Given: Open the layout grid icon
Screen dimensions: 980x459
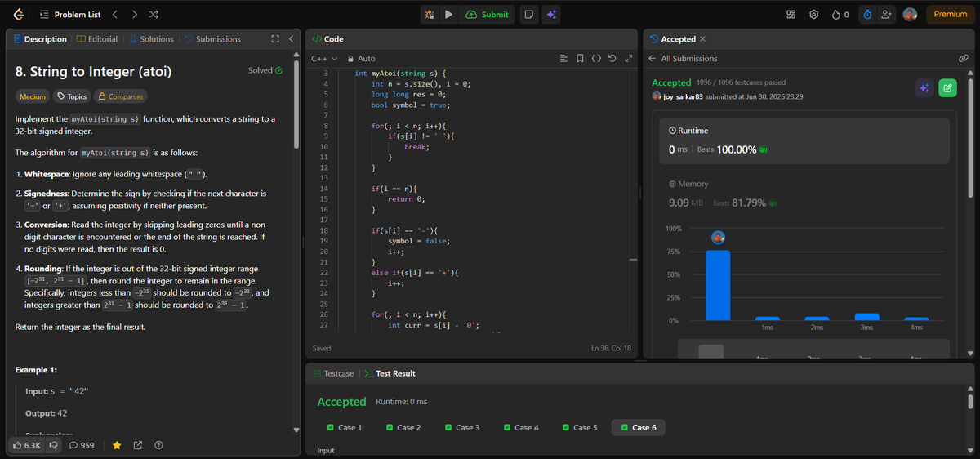Looking at the screenshot, I should [791, 14].
